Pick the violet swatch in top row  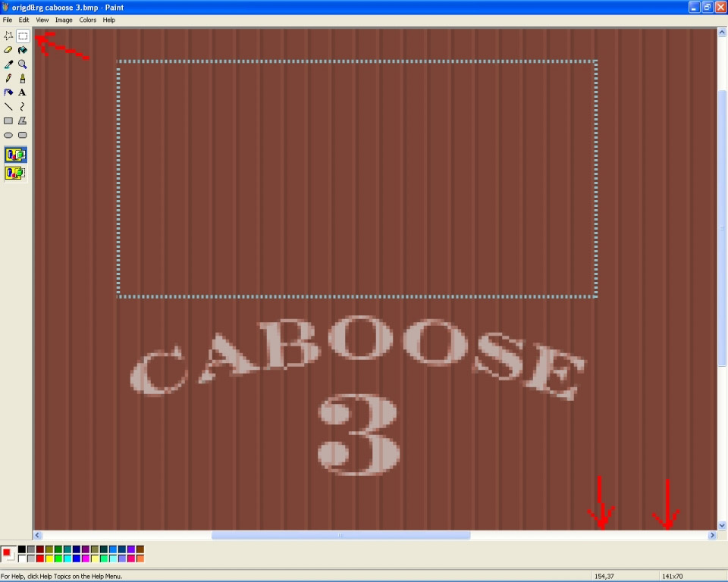131,549
